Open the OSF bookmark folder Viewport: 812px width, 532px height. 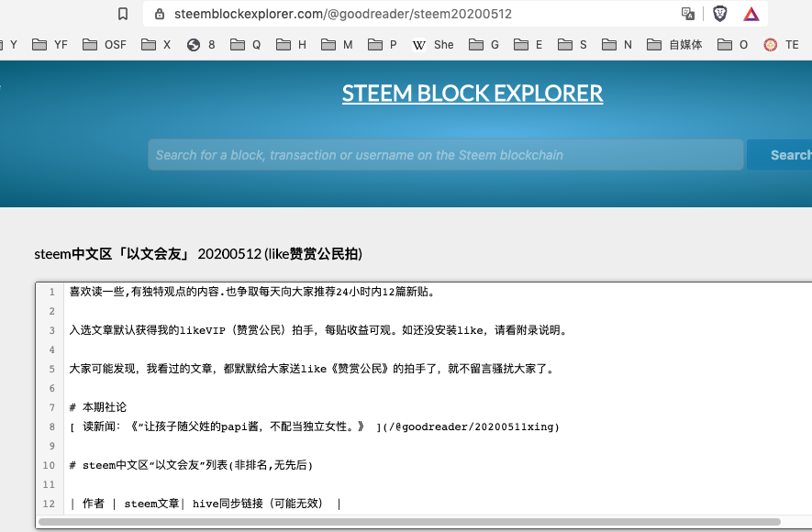coord(104,45)
